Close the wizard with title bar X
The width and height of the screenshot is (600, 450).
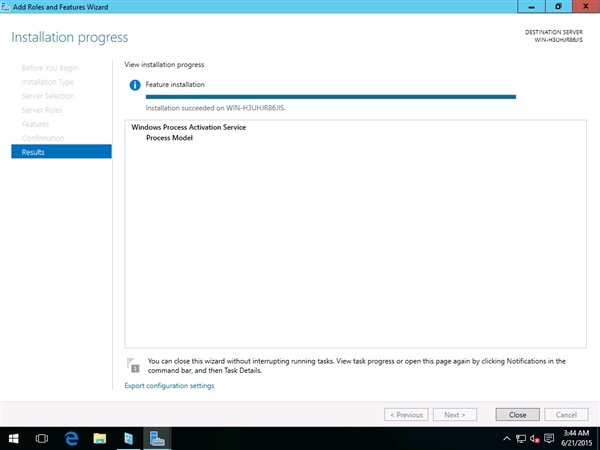point(586,7)
